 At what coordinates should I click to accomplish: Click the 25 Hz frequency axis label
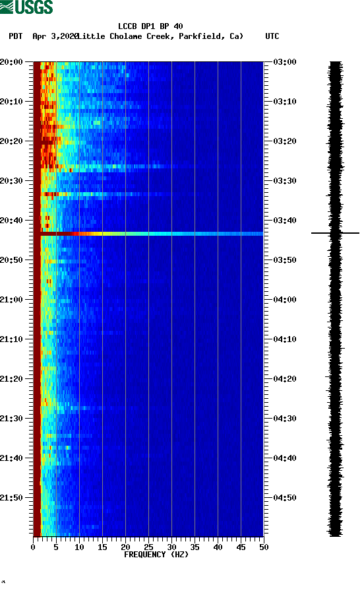[x=148, y=547]
